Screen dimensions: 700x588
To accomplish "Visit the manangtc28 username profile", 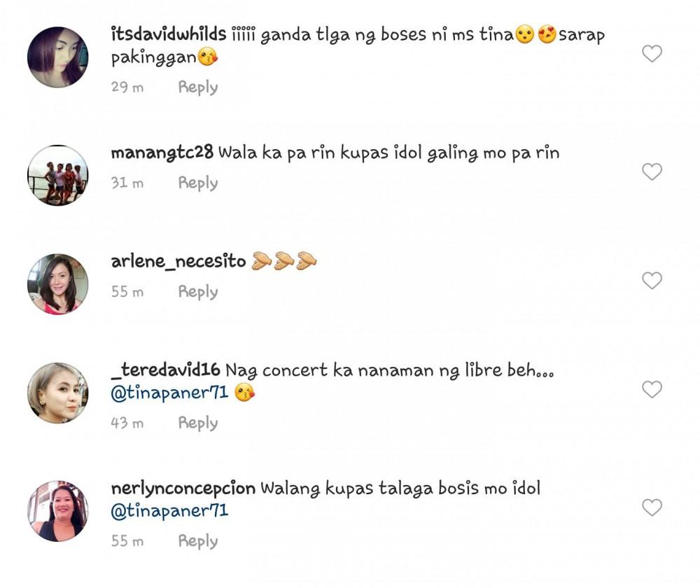I will pos(162,153).
